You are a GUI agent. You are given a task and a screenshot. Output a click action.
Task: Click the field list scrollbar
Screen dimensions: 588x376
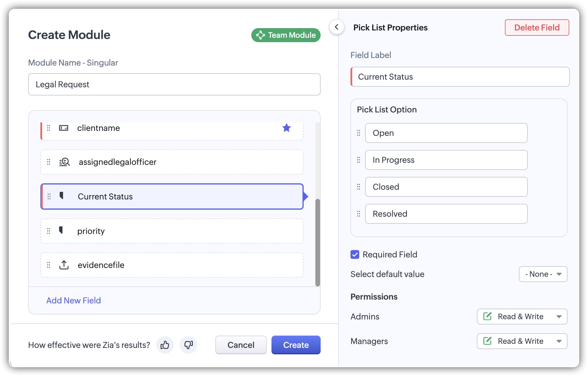pos(317,242)
